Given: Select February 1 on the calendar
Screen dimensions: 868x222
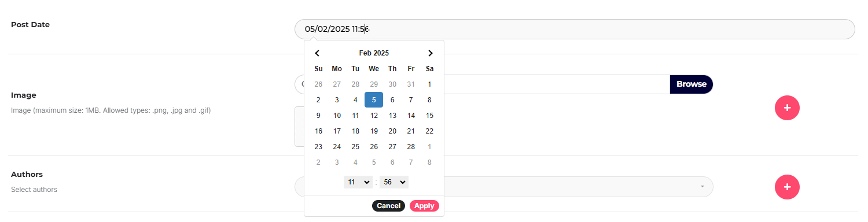Looking at the screenshot, I should 429,84.
